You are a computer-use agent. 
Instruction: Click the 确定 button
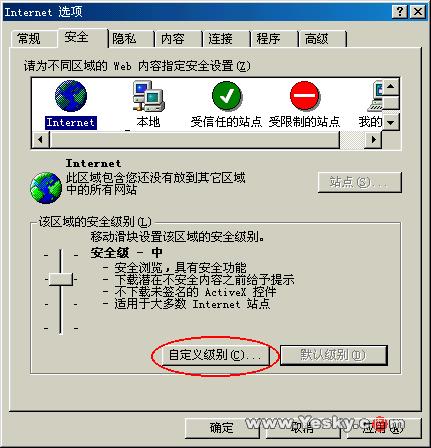tap(222, 428)
